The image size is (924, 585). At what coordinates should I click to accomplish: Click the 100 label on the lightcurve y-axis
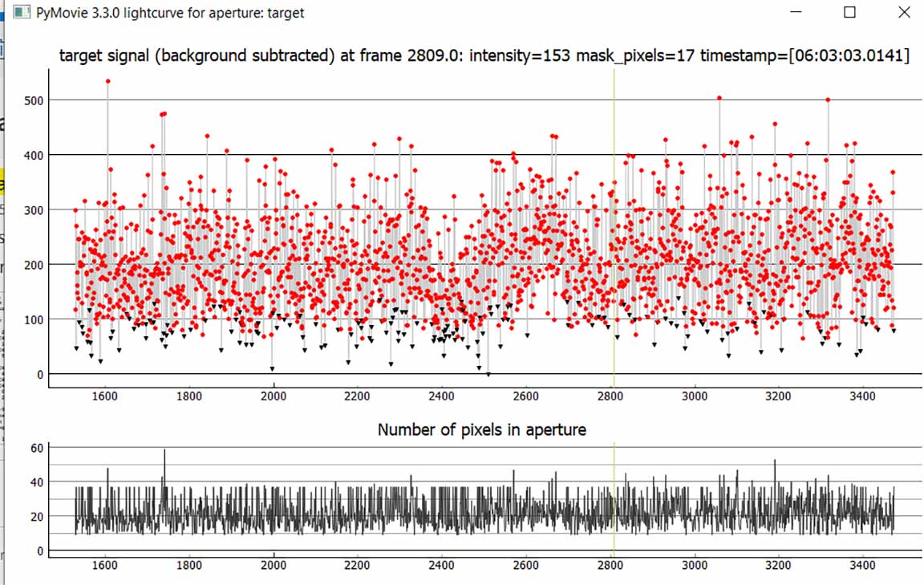[34, 319]
